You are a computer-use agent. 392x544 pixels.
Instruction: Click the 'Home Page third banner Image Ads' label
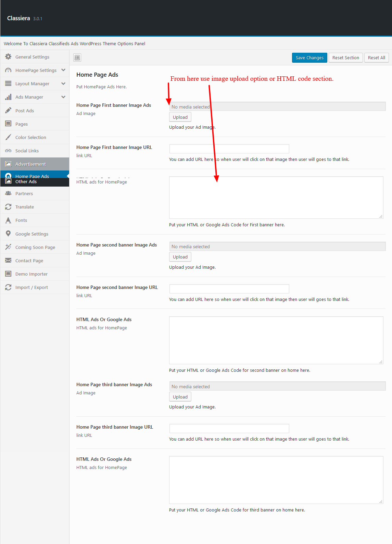tap(114, 384)
